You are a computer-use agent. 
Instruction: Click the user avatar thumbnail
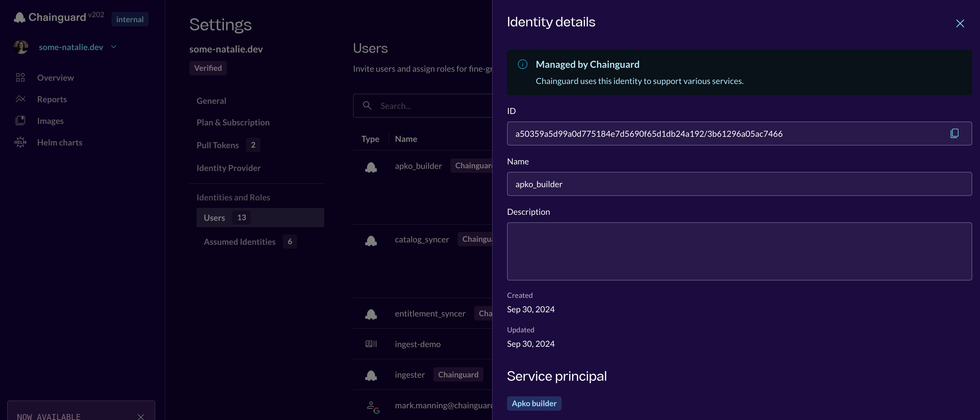21,47
